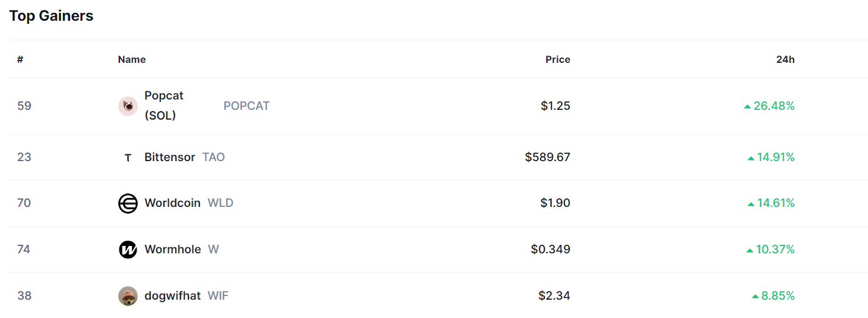Click the Wormhole W logo icon
This screenshot has height=318, width=868.
click(128, 250)
